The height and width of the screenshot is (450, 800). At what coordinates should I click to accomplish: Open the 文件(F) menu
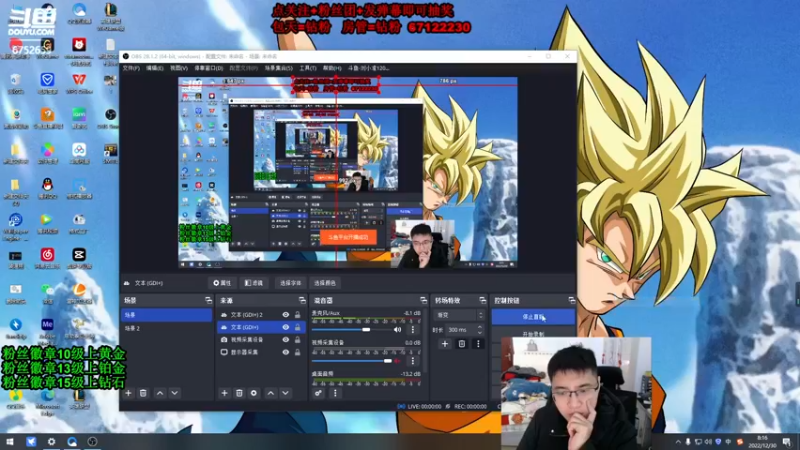click(x=131, y=68)
